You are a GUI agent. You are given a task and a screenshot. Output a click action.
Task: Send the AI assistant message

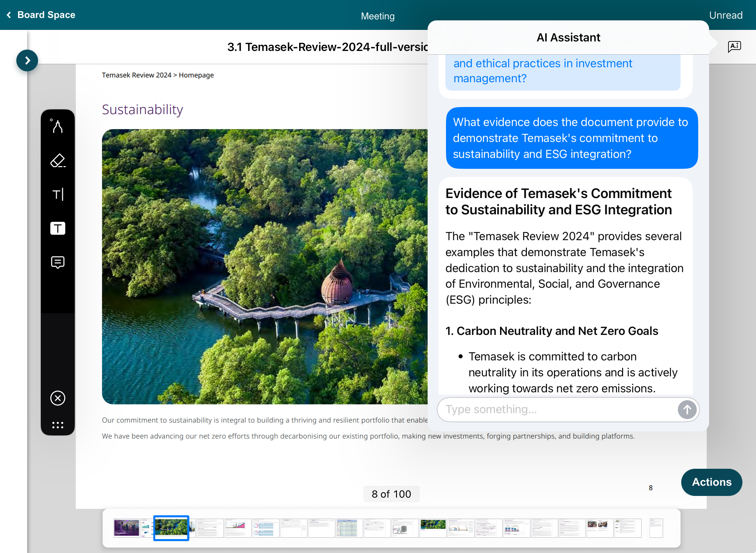[687, 410]
